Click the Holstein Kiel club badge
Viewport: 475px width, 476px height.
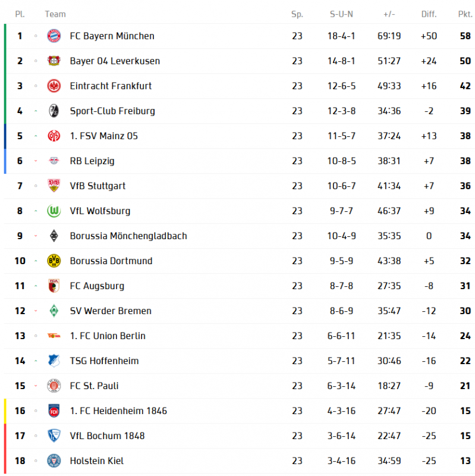54,461
